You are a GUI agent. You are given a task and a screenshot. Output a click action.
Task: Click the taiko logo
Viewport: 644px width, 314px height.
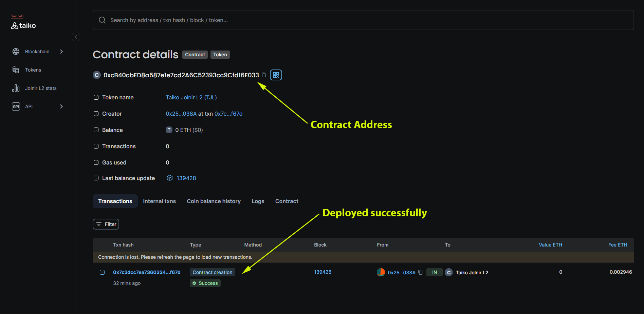tap(23, 25)
